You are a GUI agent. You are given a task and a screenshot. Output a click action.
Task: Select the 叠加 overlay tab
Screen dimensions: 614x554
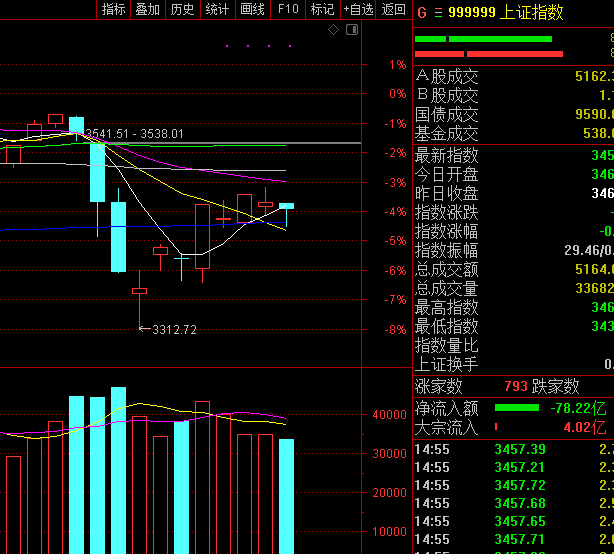click(147, 10)
